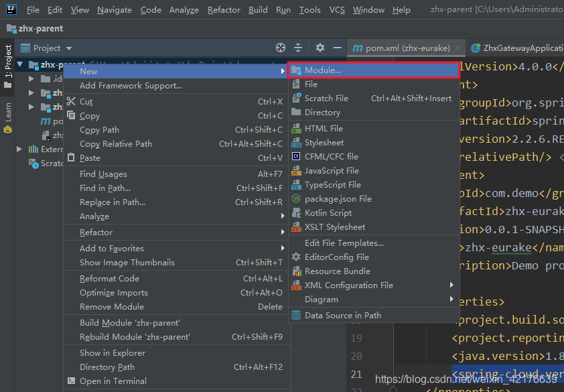Open the Navigate menu
The image size is (564, 392).
(115, 10)
